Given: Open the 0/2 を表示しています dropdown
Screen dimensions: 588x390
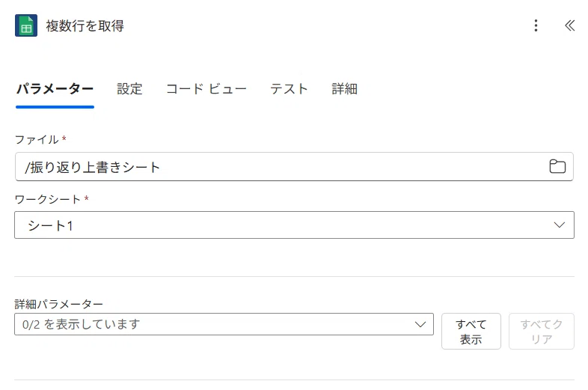Looking at the screenshot, I should (x=224, y=324).
